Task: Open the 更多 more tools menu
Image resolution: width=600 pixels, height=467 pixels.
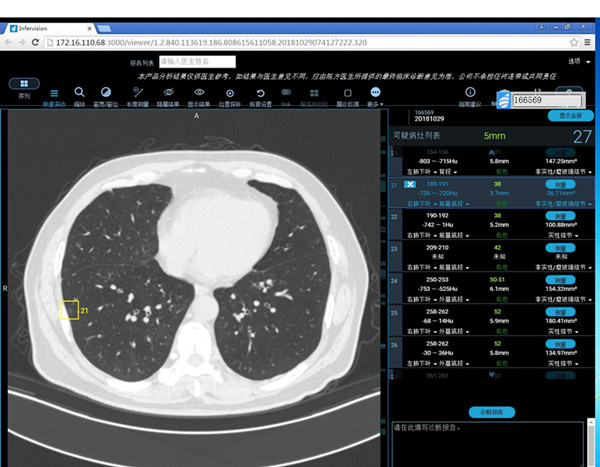Action: coord(375,94)
